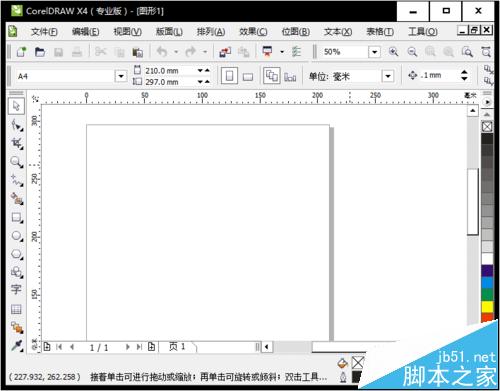Click the Print icon

[x=77, y=52]
